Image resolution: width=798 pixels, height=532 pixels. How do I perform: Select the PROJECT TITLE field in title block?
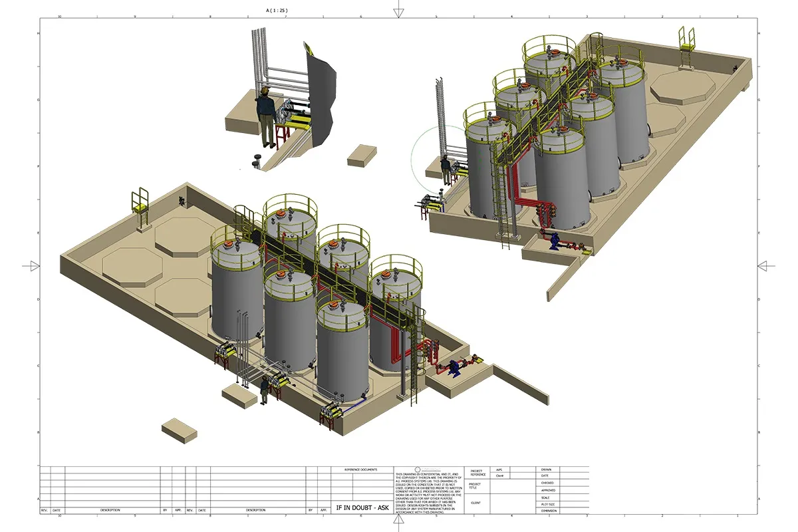(475, 486)
